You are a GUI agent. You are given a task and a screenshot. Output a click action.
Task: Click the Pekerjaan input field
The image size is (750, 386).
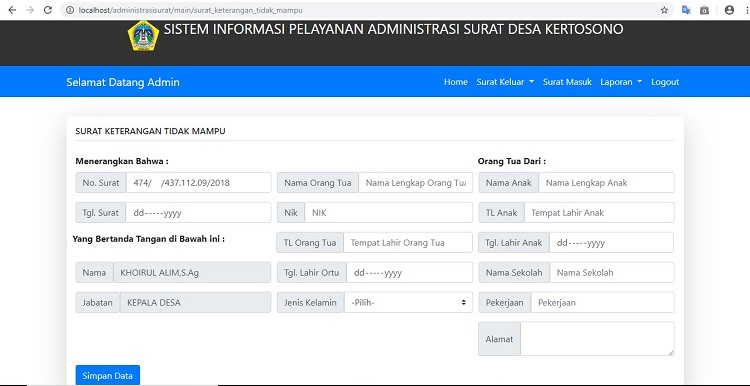[603, 302]
